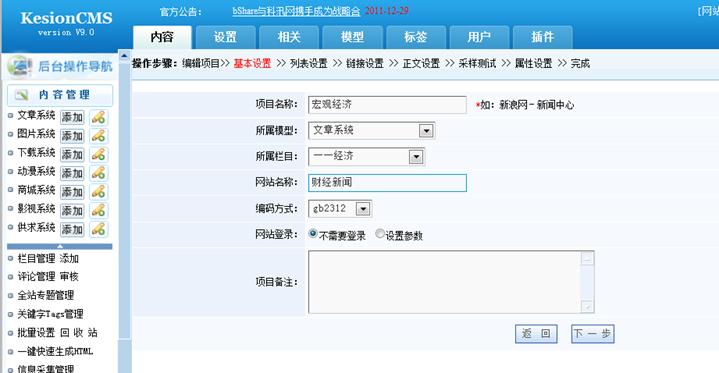
Task: Open the 所属模型 dropdown
Action: pyautogui.click(x=426, y=131)
